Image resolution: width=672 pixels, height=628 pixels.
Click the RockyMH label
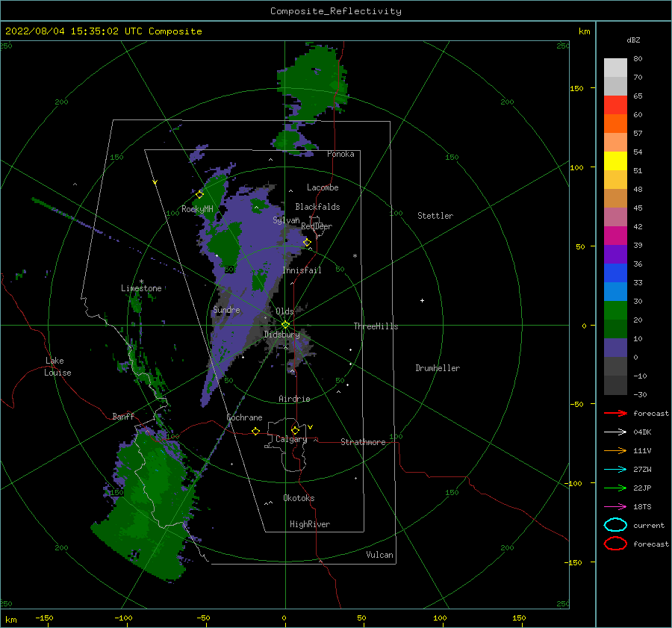click(197, 209)
